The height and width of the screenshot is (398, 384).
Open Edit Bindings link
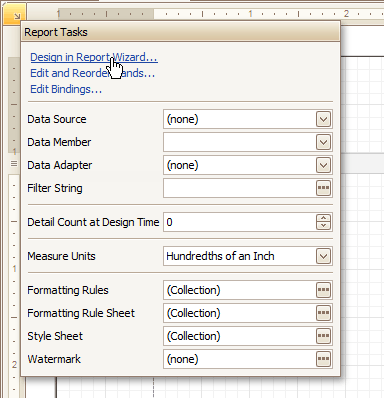66,89
